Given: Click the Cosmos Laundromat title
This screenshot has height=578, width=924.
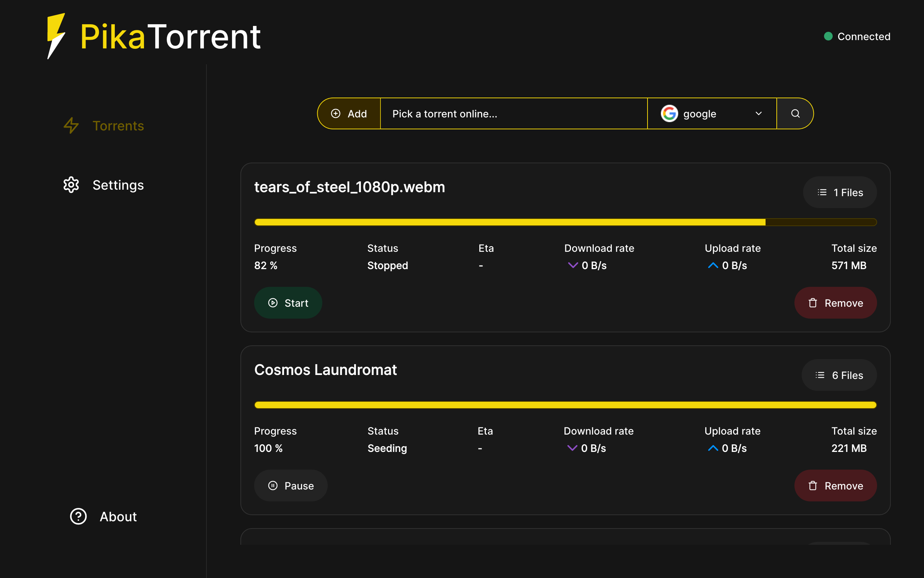Looking at the screenshot, I should (326, 370).
